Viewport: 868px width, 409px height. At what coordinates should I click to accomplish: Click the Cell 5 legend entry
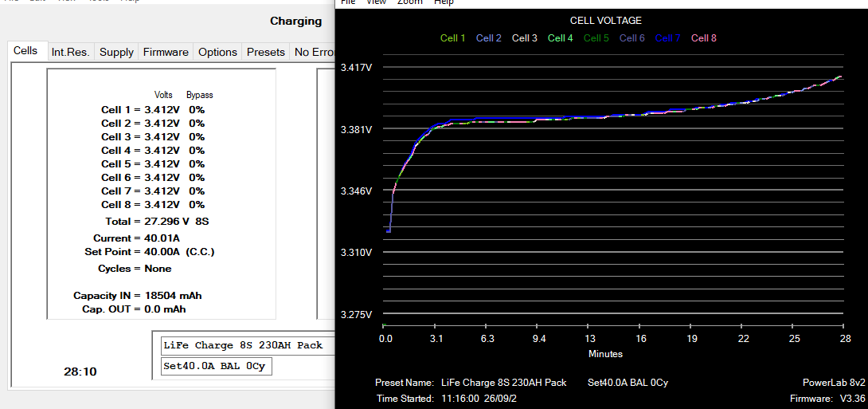click(596, 37)
